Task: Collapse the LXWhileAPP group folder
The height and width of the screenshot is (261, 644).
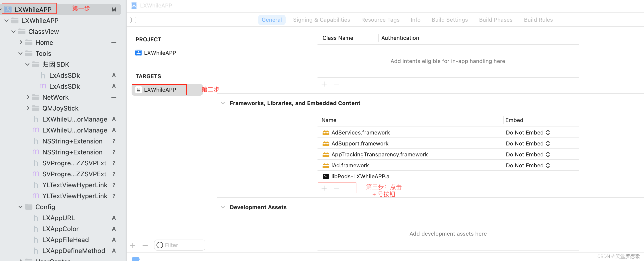Action: [6, 20]
